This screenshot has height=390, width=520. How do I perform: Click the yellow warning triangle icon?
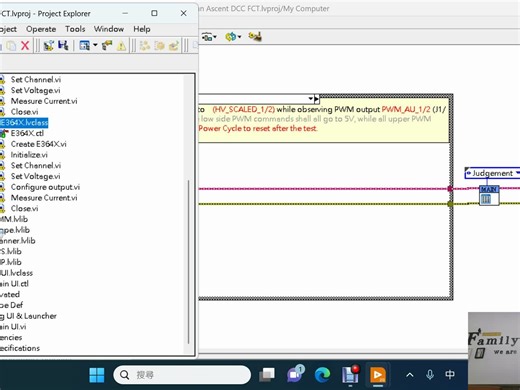coord(121,46)
